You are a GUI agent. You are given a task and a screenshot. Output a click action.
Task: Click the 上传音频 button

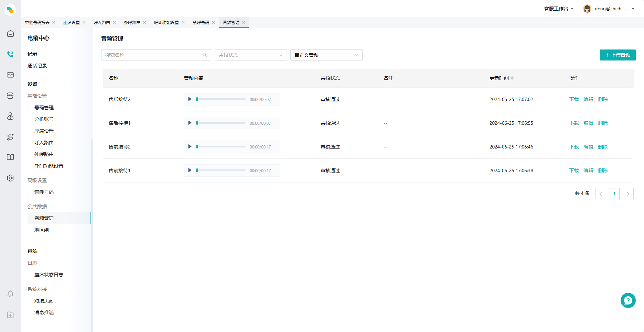point(618,55)
